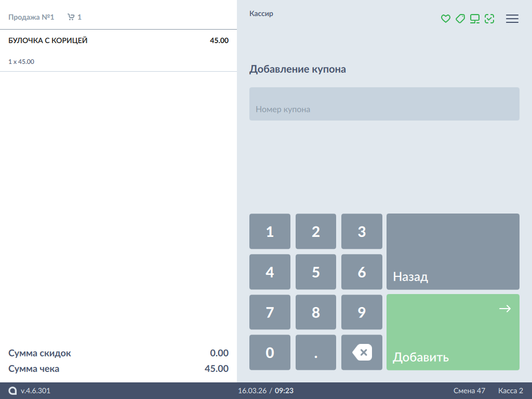Click the app logo in status bar
The height and width of the screenshot is (399, 532).
click(x=12, y=391)
